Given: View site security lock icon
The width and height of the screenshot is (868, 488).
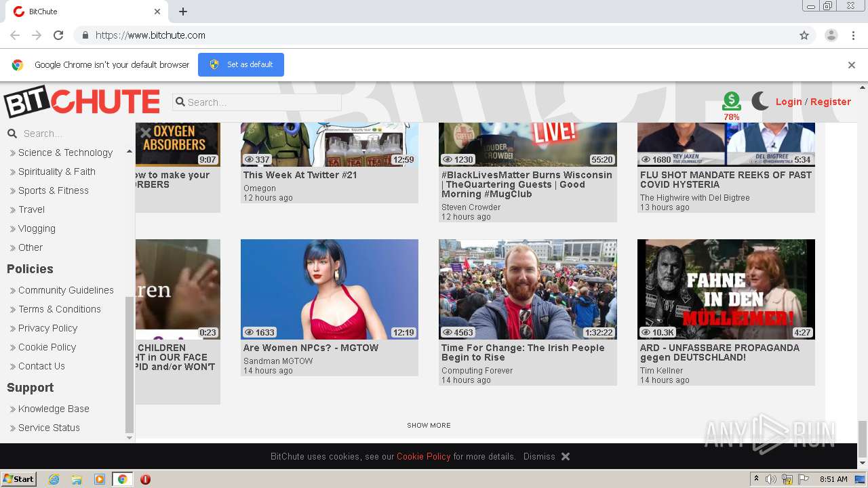Looking at the screenshot, I should coord(85,35).
